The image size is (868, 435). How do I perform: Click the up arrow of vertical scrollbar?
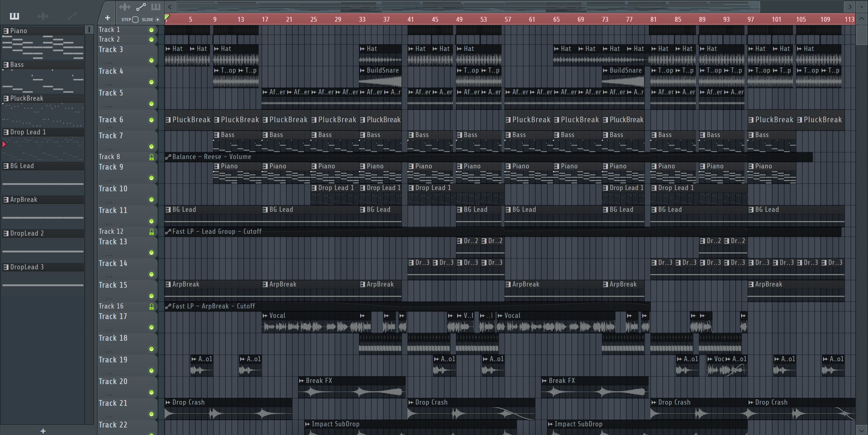pyautogui.click(x=862, y=18)
